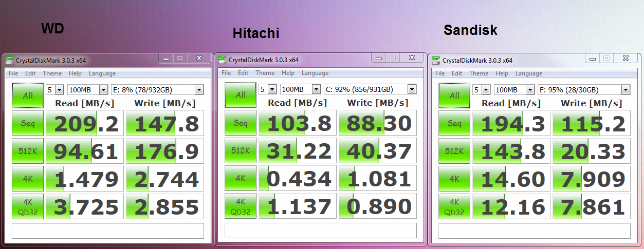Start the 4K test in the Hitachi window
This screenshot has height=249, width=644.
[x=241, y=179]
